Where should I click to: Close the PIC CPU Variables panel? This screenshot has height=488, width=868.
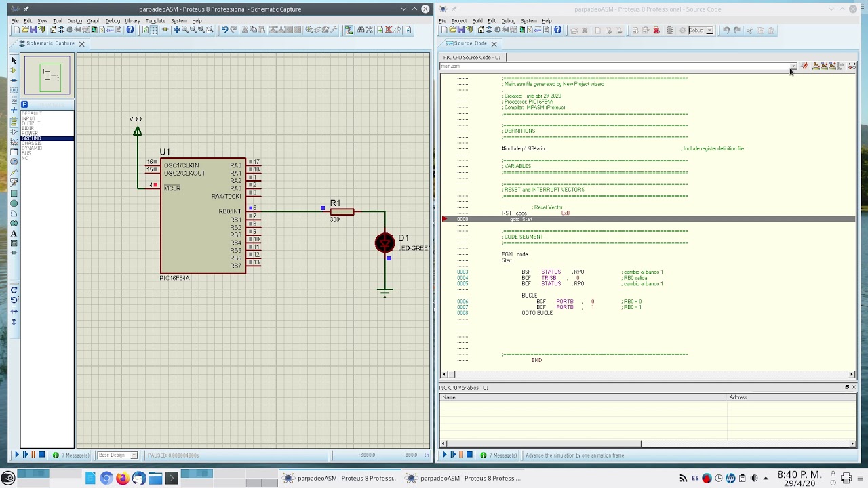(854, 388)
